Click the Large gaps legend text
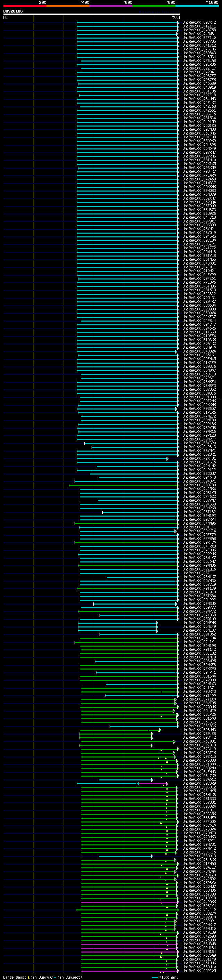The height and width of the screenshot is (980, 222). coord(43,977)
